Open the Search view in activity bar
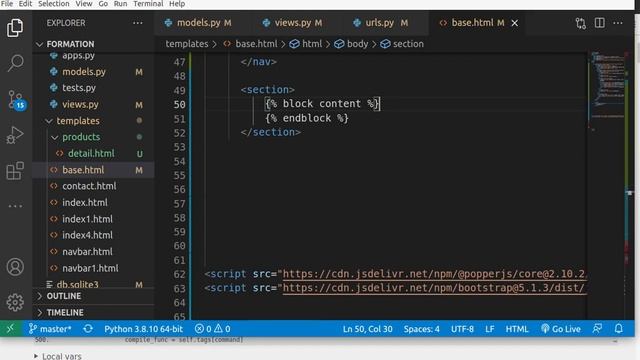Image resolution: width=640 pixels, height=360 pixels. tap(15, 63)
